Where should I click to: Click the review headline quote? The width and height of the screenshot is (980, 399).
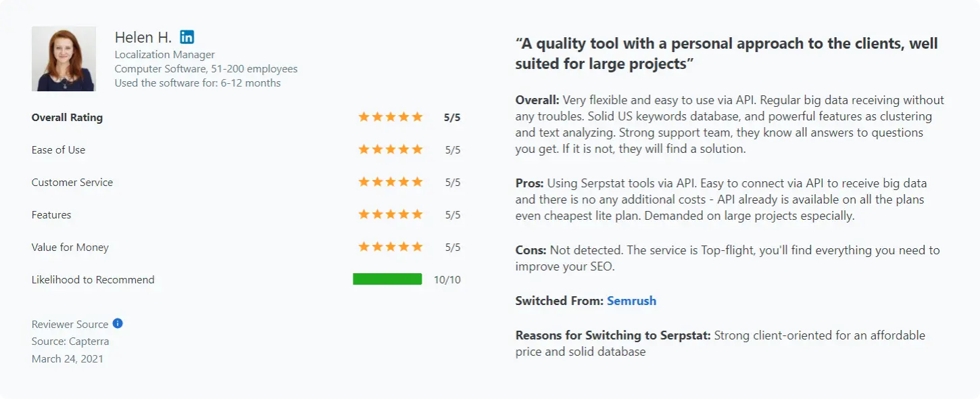coord(726,53)
